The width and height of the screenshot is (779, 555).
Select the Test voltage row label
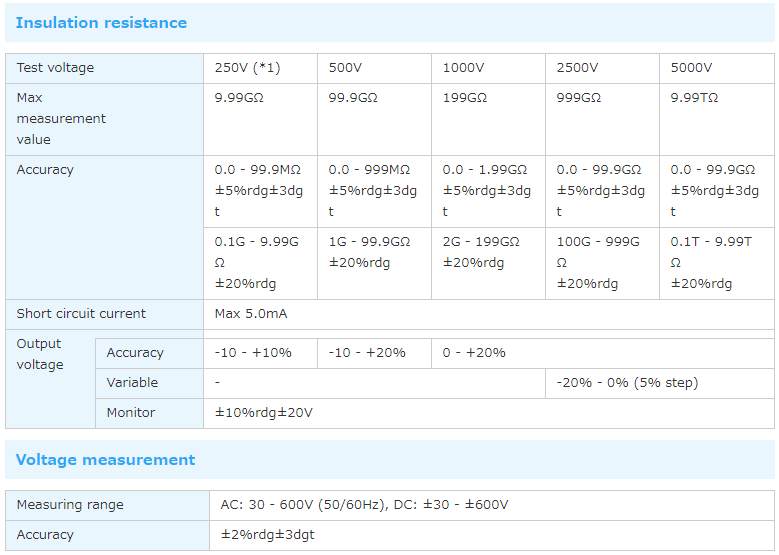pyautogui.click(x=55, y=68)
